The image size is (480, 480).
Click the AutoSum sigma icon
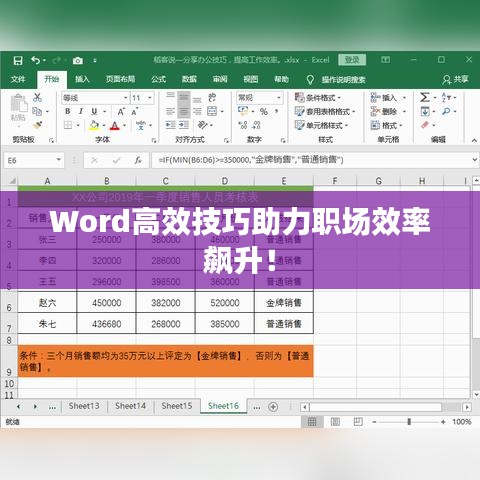coord(425,97)
